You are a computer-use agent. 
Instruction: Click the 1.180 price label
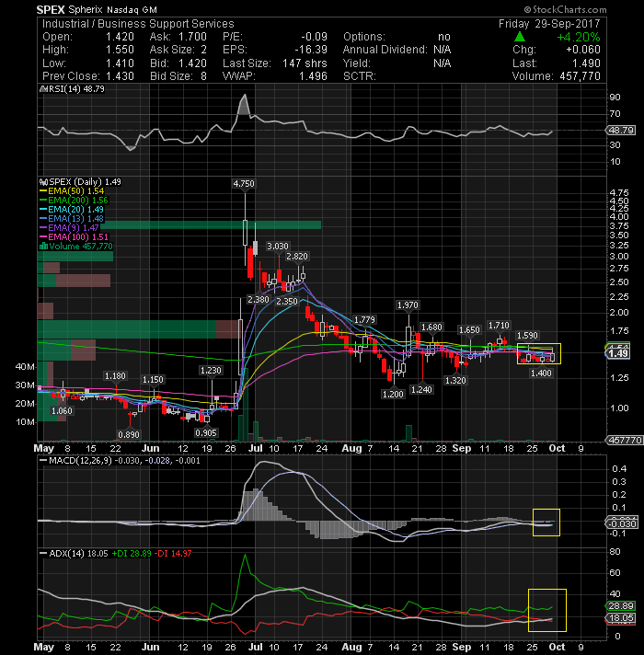pos(115,376)
